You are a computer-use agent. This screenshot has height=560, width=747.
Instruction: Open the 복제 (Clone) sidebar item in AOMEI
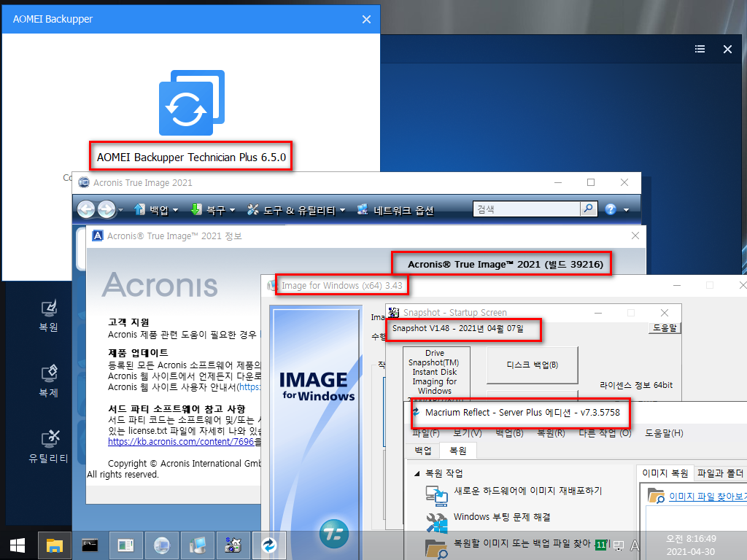[49, 381]
